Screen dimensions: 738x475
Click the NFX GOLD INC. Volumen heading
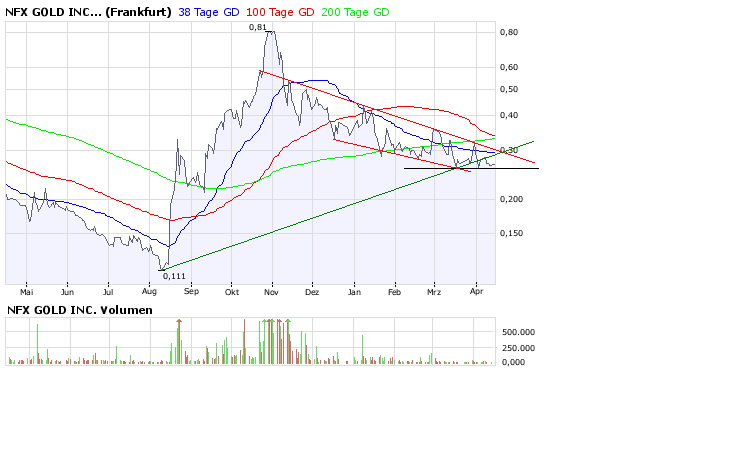click(80, 310)
